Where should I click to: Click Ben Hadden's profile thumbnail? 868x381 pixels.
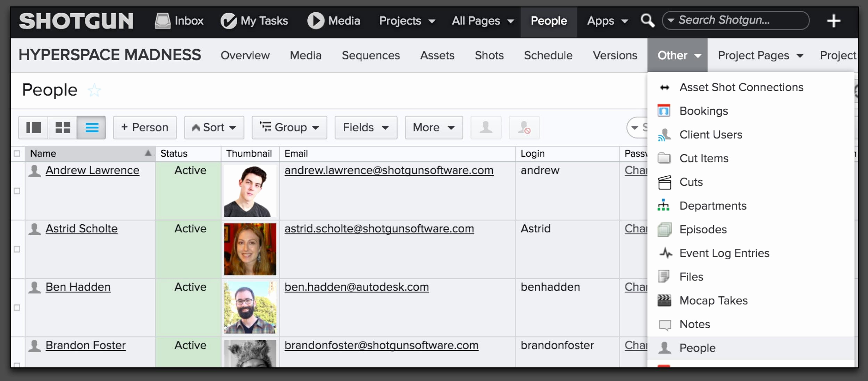250,307
